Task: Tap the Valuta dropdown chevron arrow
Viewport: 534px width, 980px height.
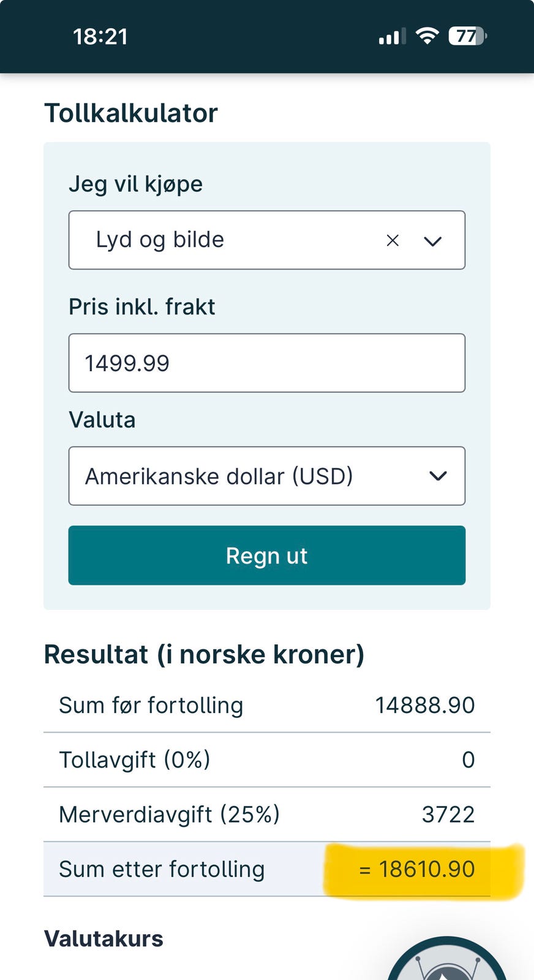Action: tap(438, 476)
